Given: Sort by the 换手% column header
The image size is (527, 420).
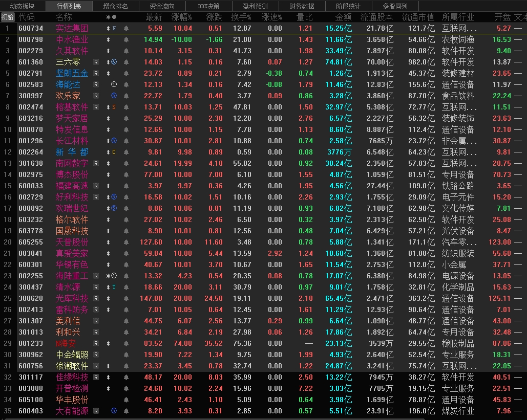Looking at the screenshot, I should tap(241, 17).
